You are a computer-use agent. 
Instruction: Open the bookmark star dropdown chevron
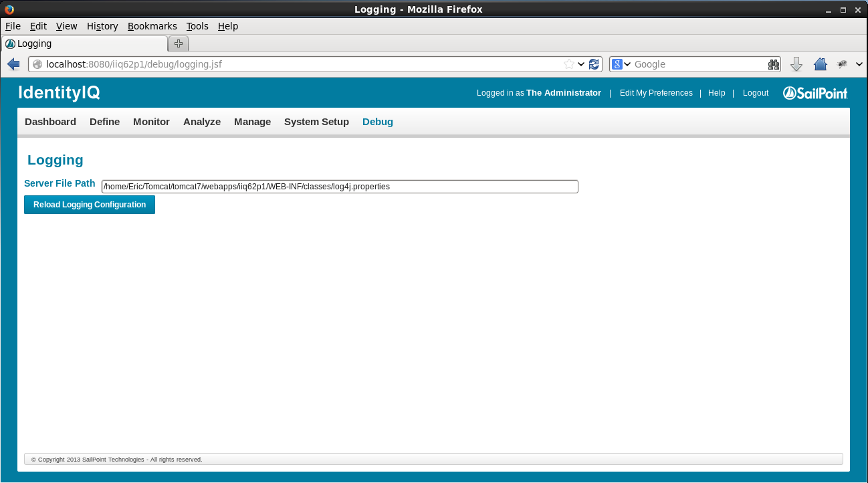[x=582, y=64]
